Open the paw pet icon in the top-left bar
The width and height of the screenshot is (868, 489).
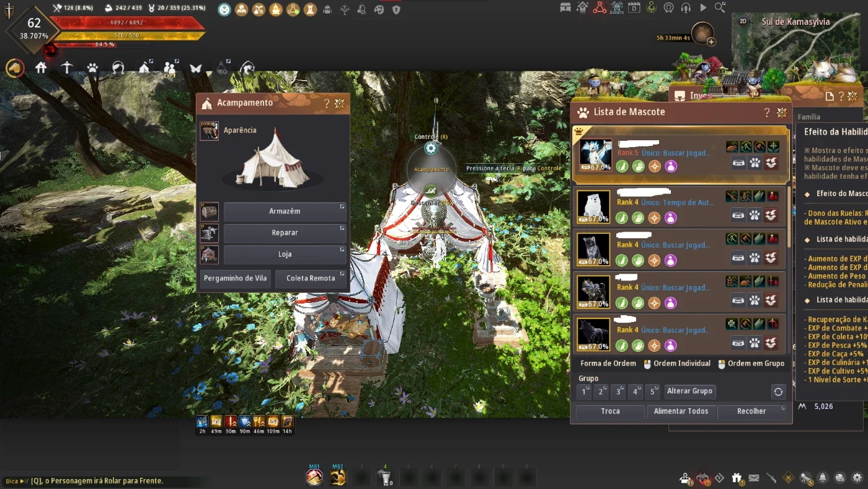pyautogui.click(x=92, y=68)
